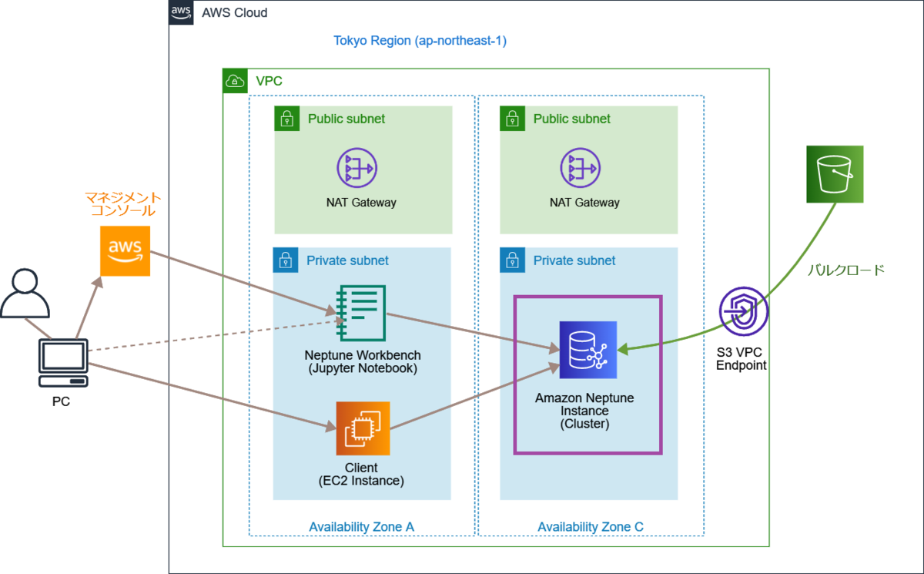This screenshot has width=924, height=574.
Task: Click the AWS Cloud label
Action: pyautogui.click(x=234, y=12)
